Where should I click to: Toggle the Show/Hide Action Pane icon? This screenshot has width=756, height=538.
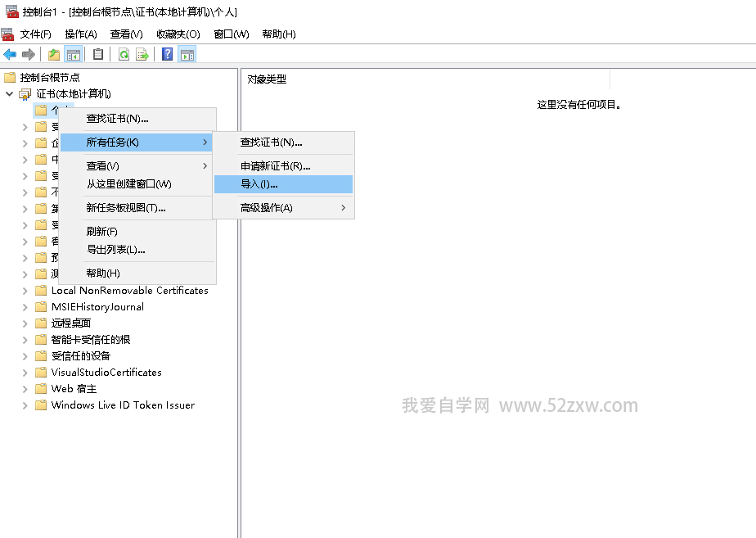click(187, 55)
